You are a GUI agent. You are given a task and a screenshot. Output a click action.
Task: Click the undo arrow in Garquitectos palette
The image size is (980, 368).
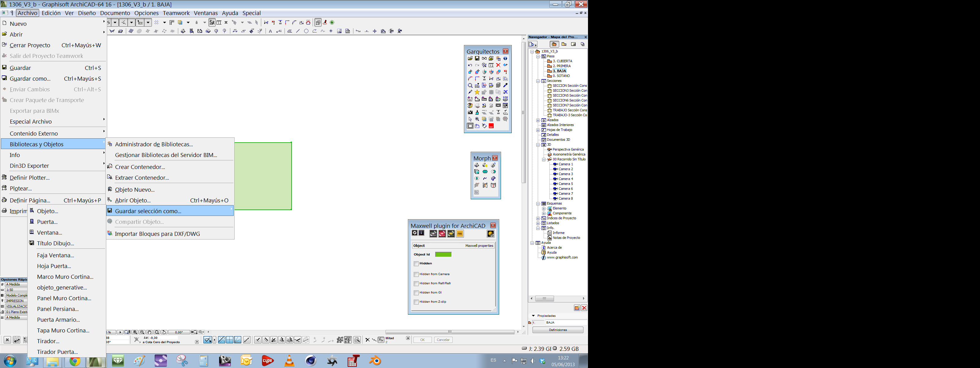(x=470, y=65)
